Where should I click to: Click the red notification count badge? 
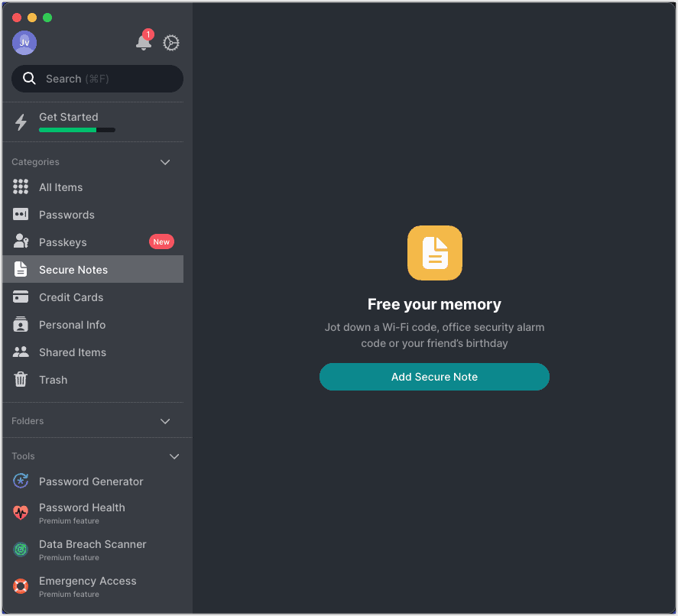click(x=148, y=34)
